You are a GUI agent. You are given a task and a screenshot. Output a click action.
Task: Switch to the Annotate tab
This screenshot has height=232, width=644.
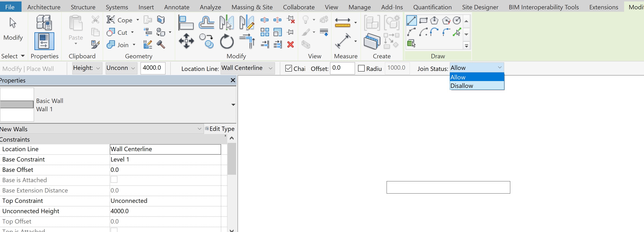tap(176, 7)
